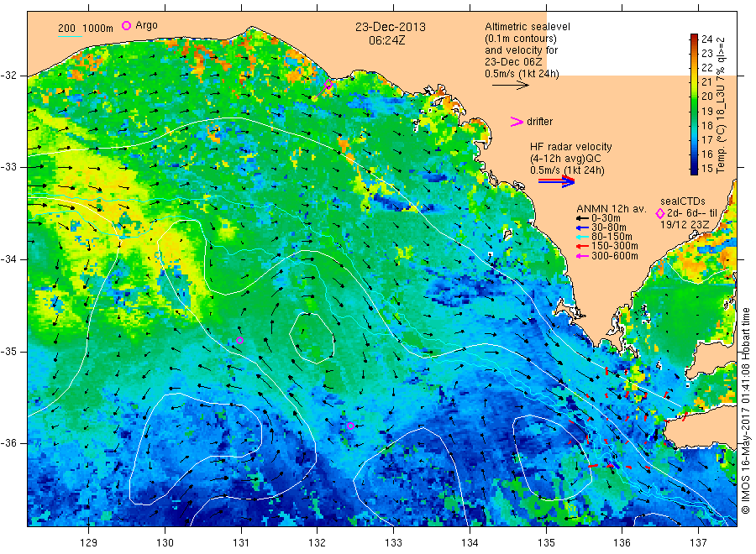Click the 'Argo' legend text
This screenshot has width=756, height=554.
tap(146, 25)
